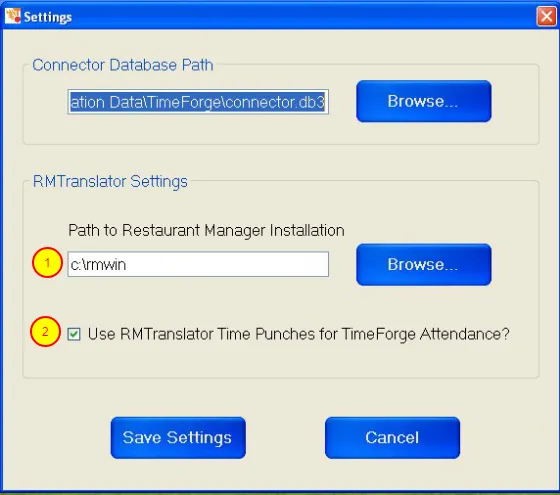Close the Settings dialog
The width and height of the screenshot is (560, 495).
point(546,16)
